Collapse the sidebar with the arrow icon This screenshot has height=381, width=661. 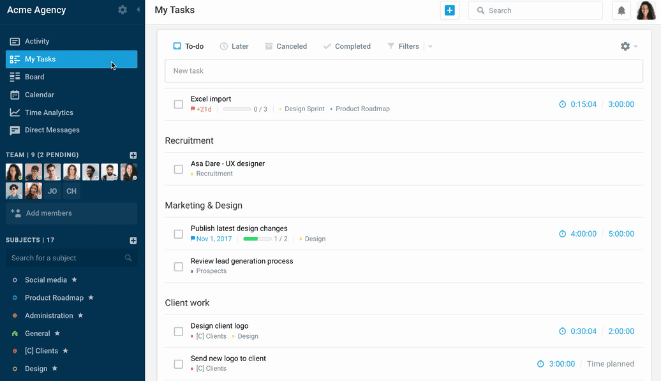pos(138,10)
